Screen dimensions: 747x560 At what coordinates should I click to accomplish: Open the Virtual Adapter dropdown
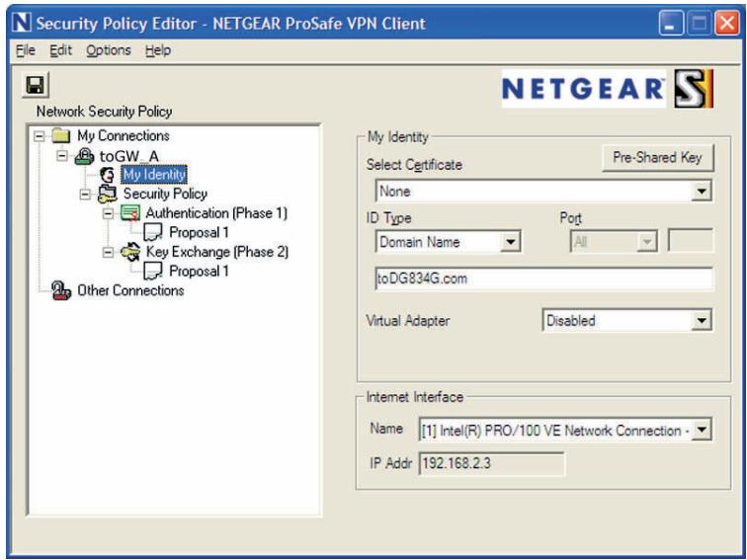(702, 320)
